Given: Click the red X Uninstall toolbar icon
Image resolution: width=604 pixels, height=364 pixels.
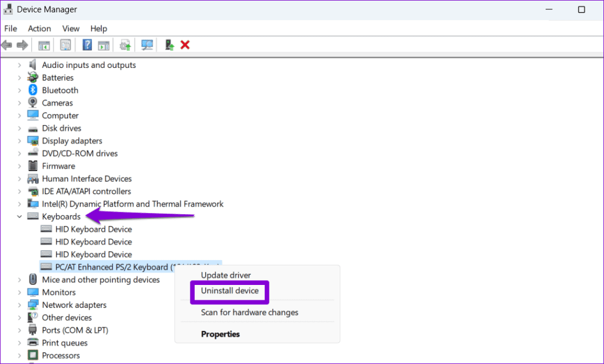Looking at the screenshot, I should click(x=185, y=44).
